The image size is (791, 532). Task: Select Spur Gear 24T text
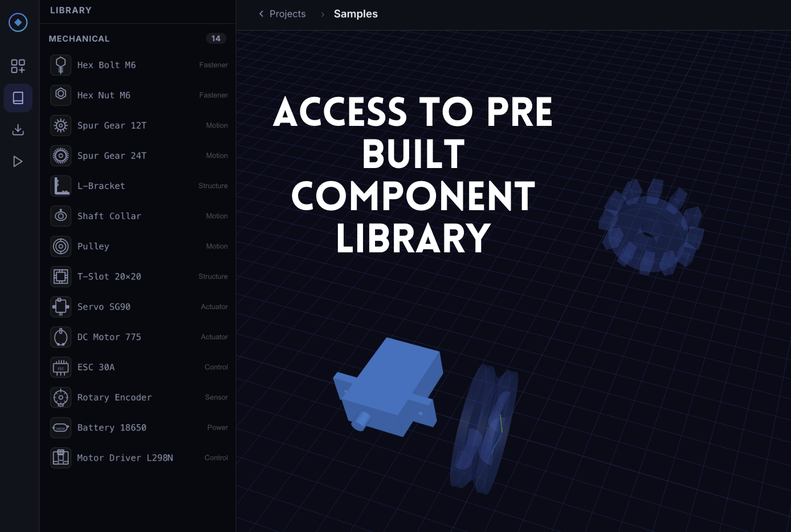tap(112, 155)
